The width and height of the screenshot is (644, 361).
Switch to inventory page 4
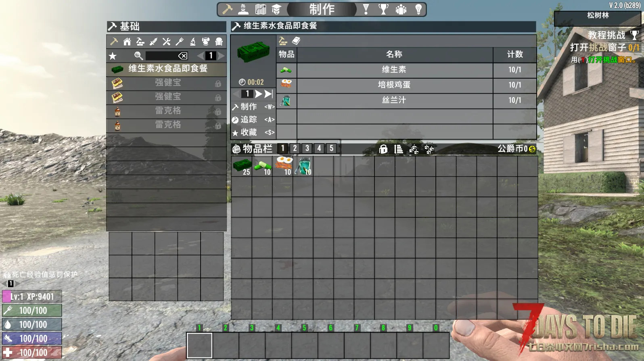(319, 148)
